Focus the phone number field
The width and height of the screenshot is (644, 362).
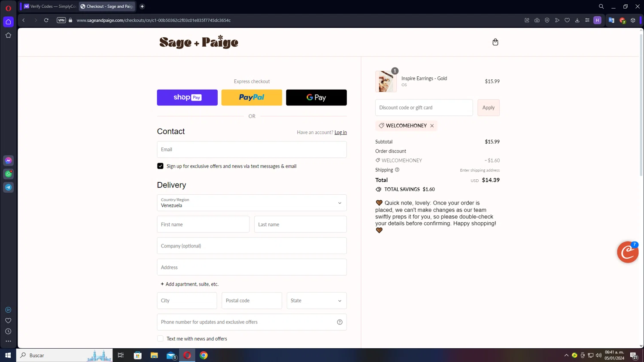252,322
